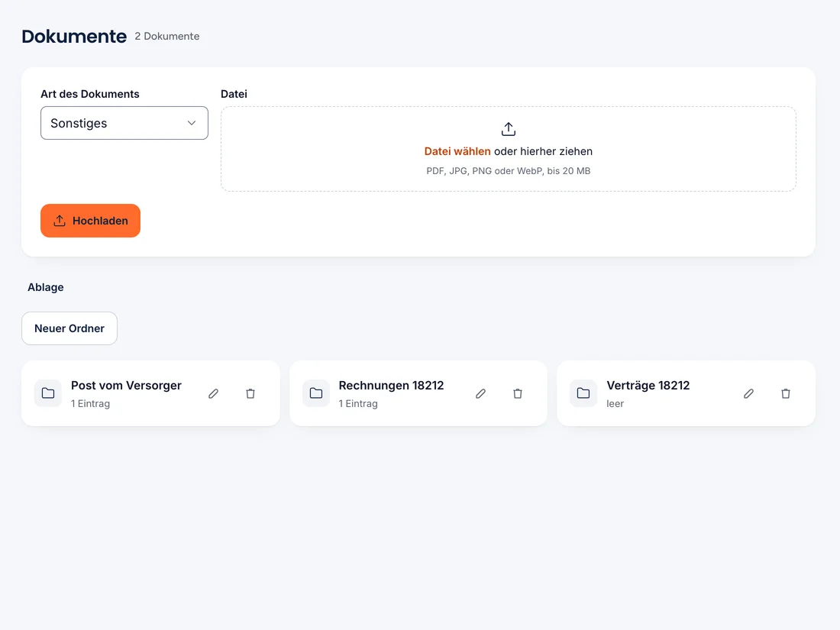Image resolution: width=840 pixels, height=630 pixels.
Task: Click the upload arrow icon in drop zone
Action: (509, 129)
